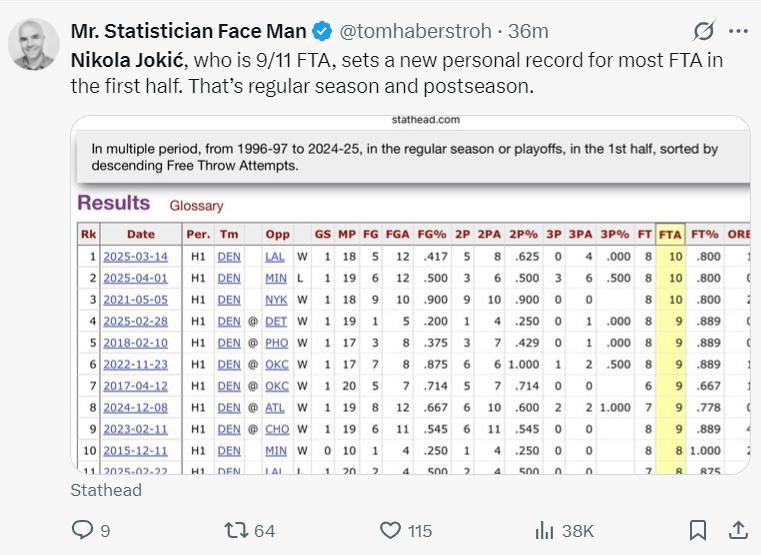The width and height of the screenshot is (761, 555).
Task: Click the LAL opponent link in row 1
Action: (x=277, y=256)
